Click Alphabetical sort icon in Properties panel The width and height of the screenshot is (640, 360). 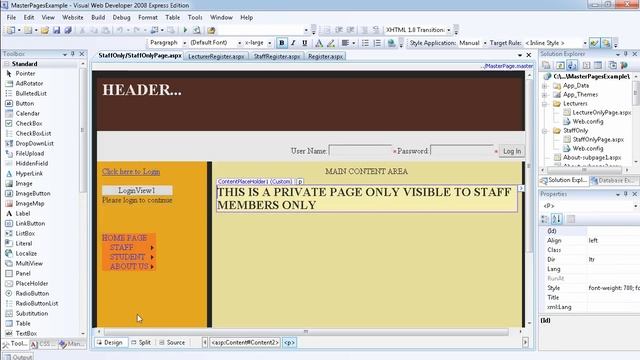coord(557,219)
